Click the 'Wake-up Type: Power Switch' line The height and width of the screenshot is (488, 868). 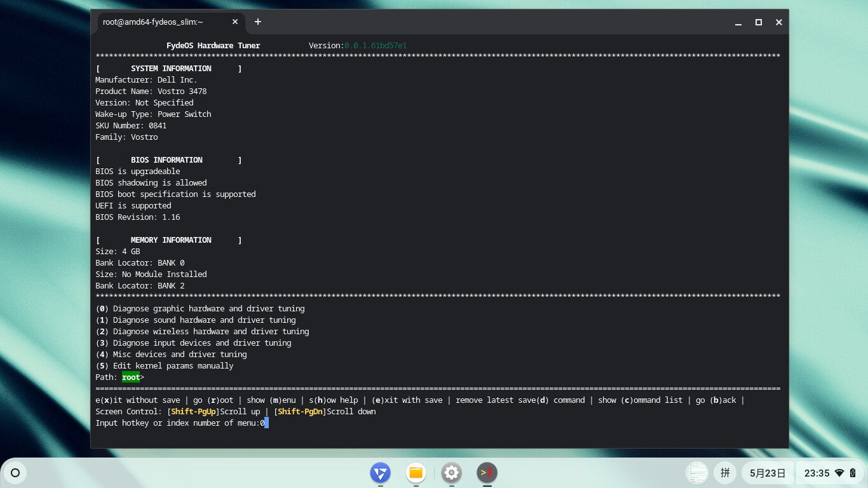pyautogui.click(x=153, y=114)
